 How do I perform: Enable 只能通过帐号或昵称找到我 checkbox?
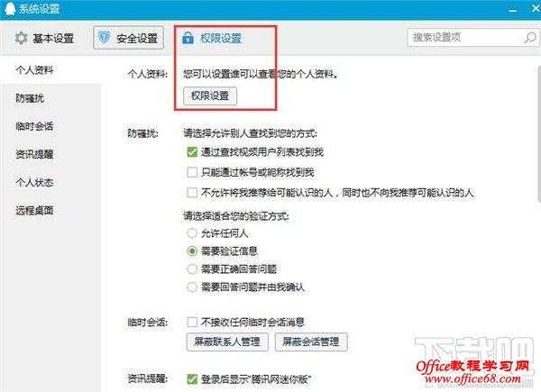192,172
